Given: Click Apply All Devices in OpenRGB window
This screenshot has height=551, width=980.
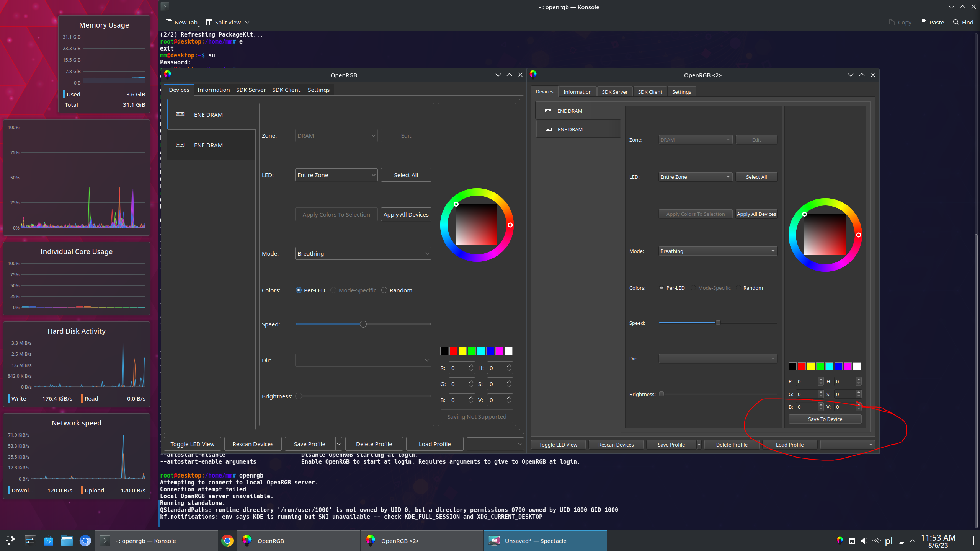Looking at the screenshot, I should click(x=406, y=214).
